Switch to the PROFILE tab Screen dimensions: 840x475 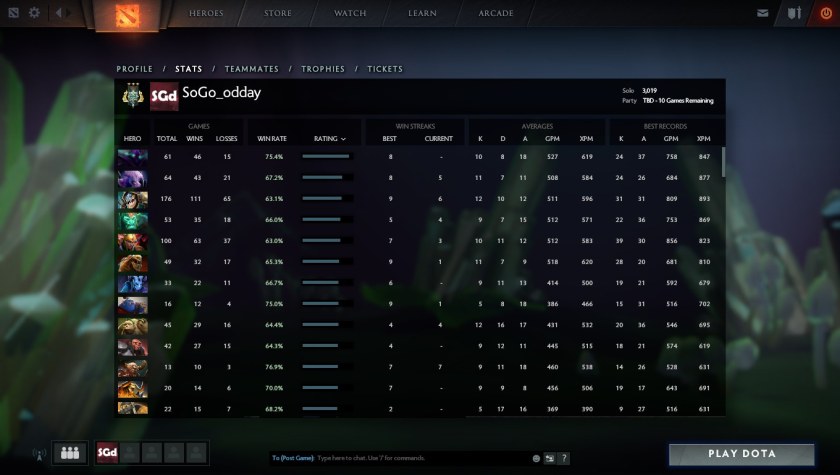click(x=134, y=69)
